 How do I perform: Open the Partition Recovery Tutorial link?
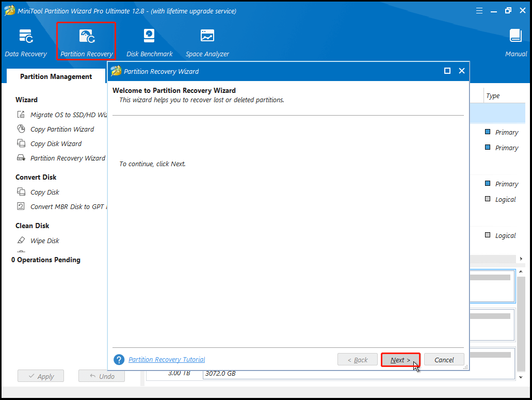(x=167, y=360)
